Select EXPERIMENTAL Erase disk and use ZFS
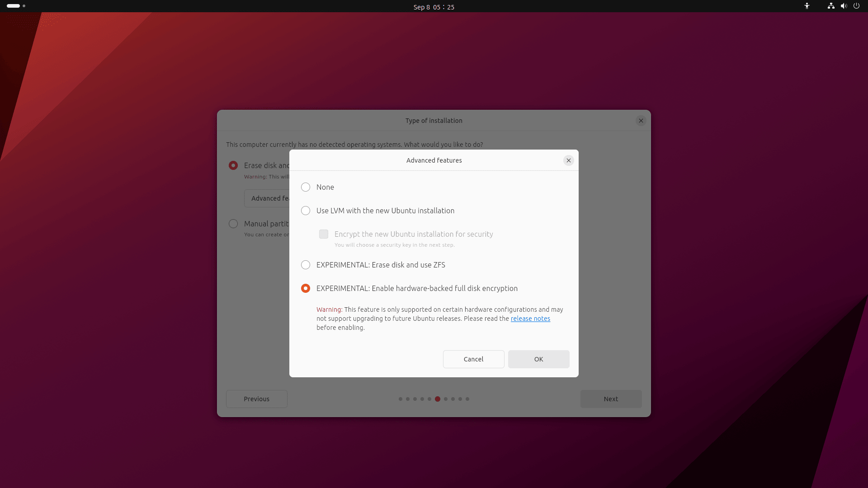The image size is (868, 488). (306, 264)
